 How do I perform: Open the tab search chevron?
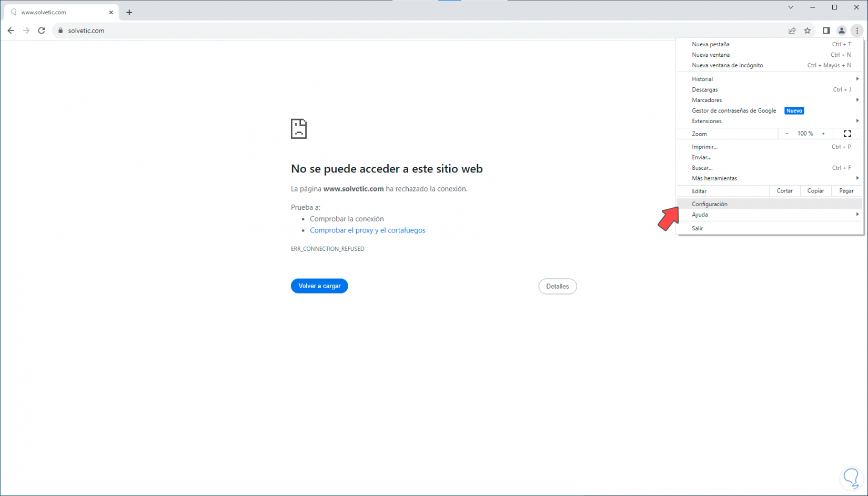(x=791, y=7)
